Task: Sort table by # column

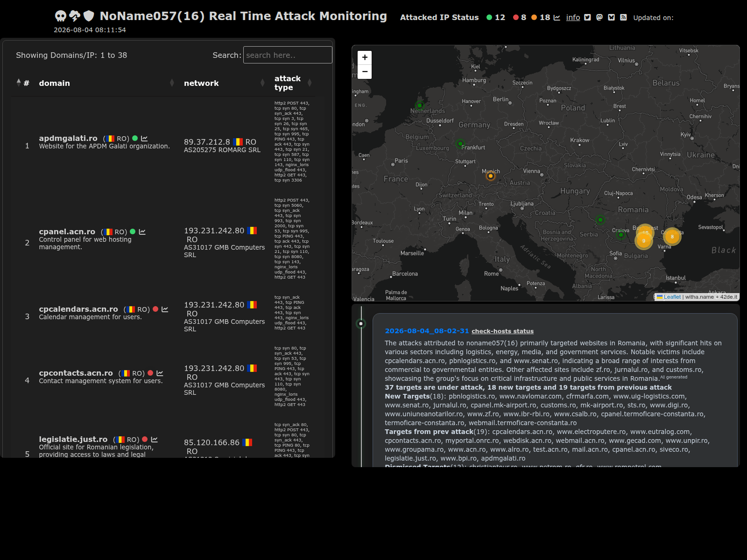Action: point(23,83)
